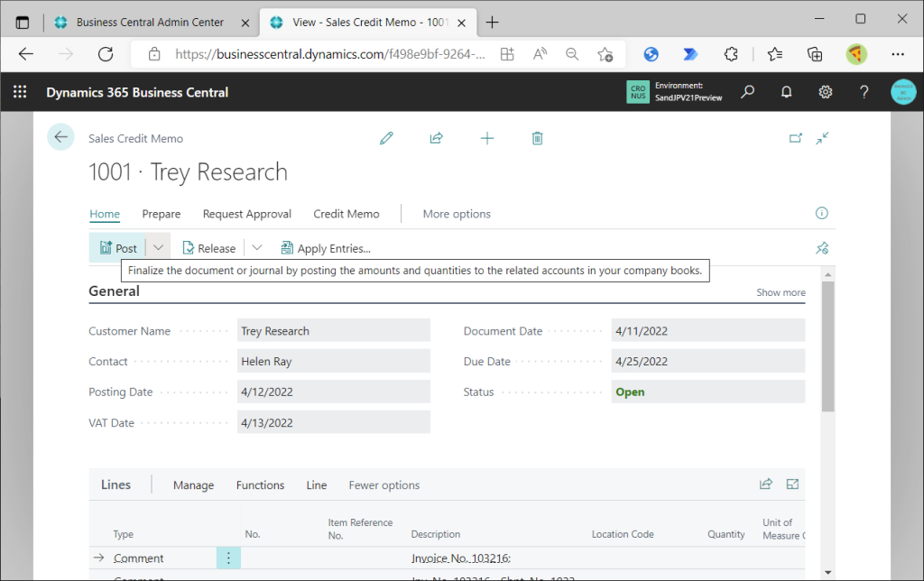
Task: Open the Request Approval action tab
Action: click(247, 214)
